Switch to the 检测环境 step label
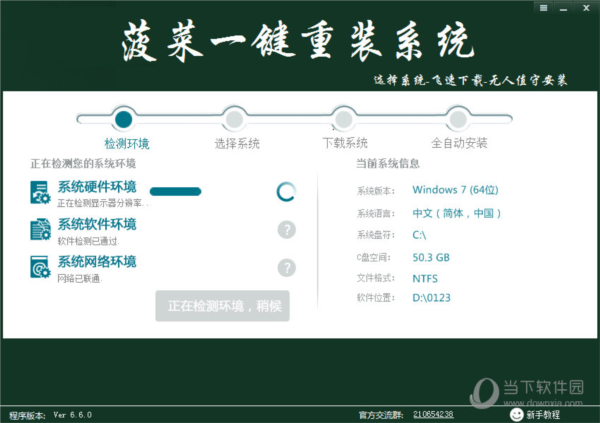This screenshot has width=600, height=423. point(127,144)
